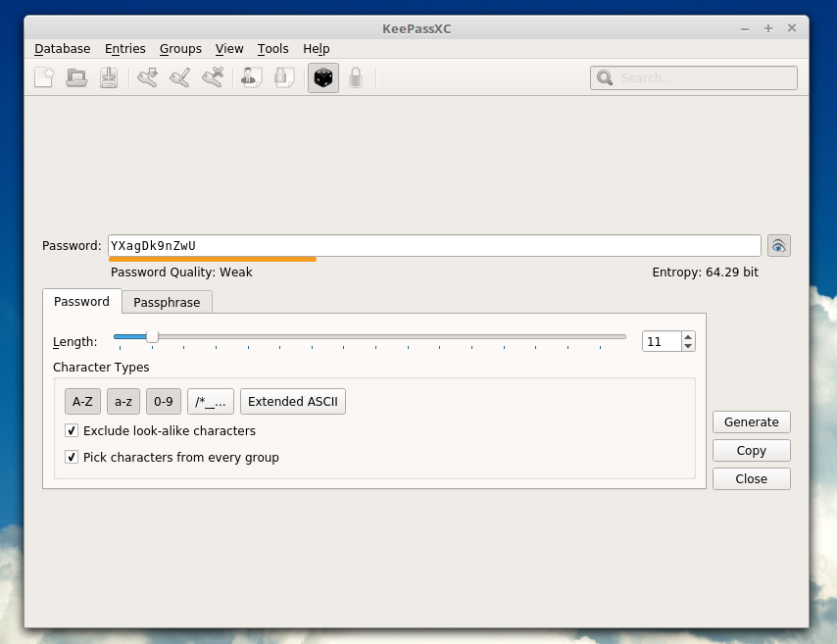Image resolution: width=837 pixels, height=644 pixels.
Task: Close the KeePassXC window with the X
Action: pyautogui.click(x=792, y=28)
